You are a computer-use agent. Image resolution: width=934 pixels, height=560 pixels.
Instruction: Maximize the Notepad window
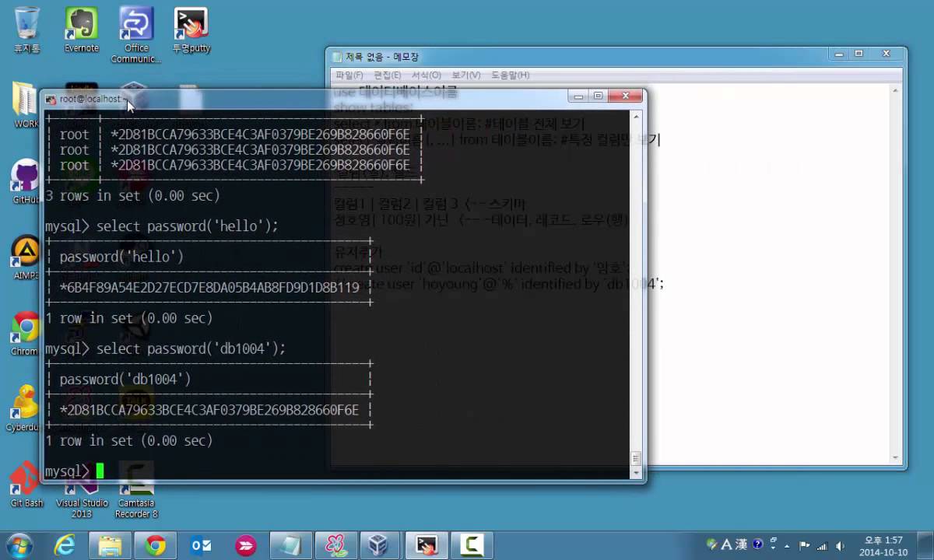pos(859,54)
